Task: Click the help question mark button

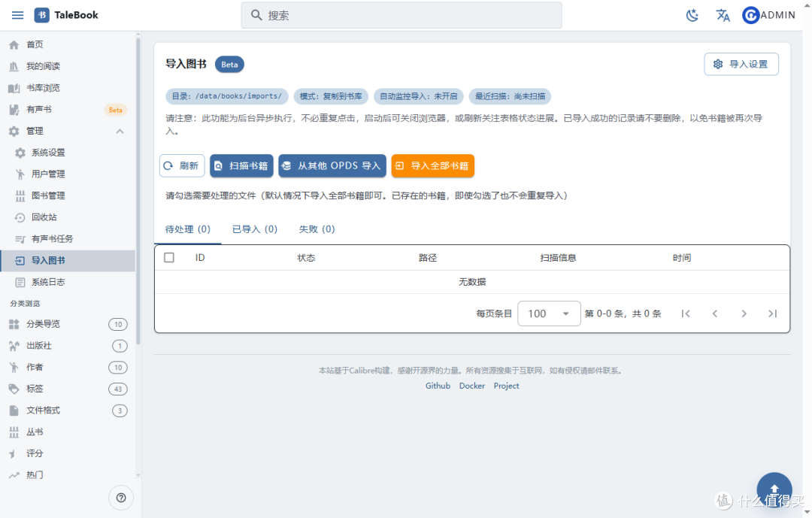Action: pyautogui.click(x=121, y=498)
